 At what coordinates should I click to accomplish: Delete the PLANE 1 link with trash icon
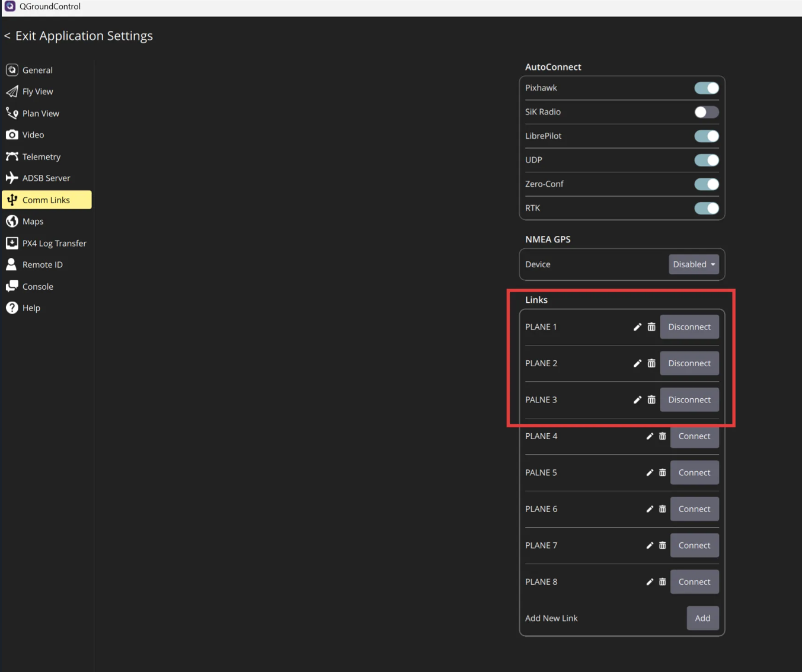tap(651, 327)
